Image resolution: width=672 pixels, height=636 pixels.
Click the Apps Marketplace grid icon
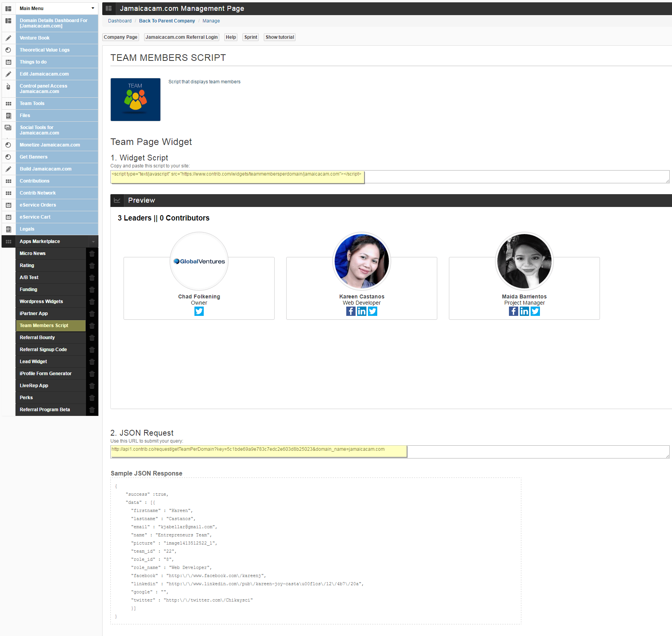tap(9, 241)
